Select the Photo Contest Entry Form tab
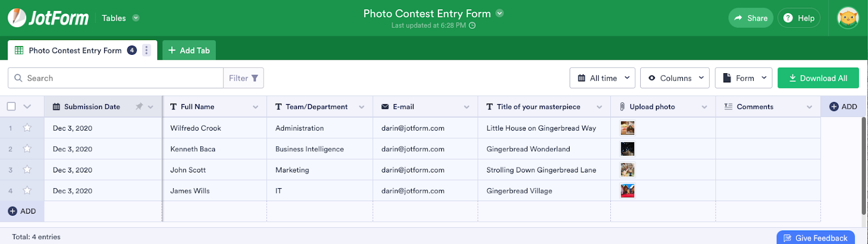 pos(75,50)
